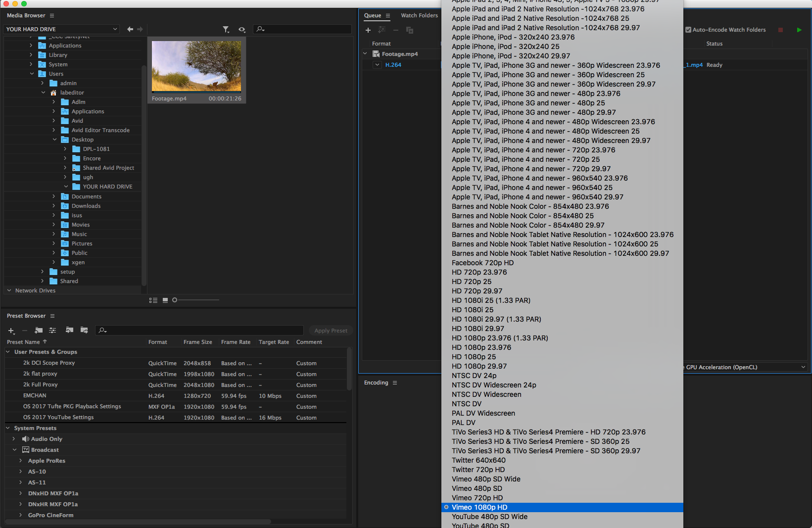Screen dimensions: 812x528
Task: Click the Create New Preset Group icon
Action: click(39, 330)
